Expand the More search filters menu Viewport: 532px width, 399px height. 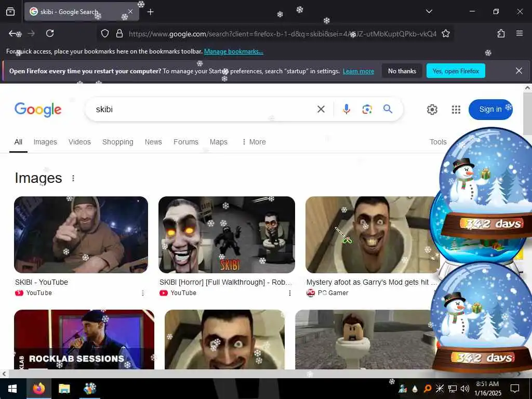[254, 142]
